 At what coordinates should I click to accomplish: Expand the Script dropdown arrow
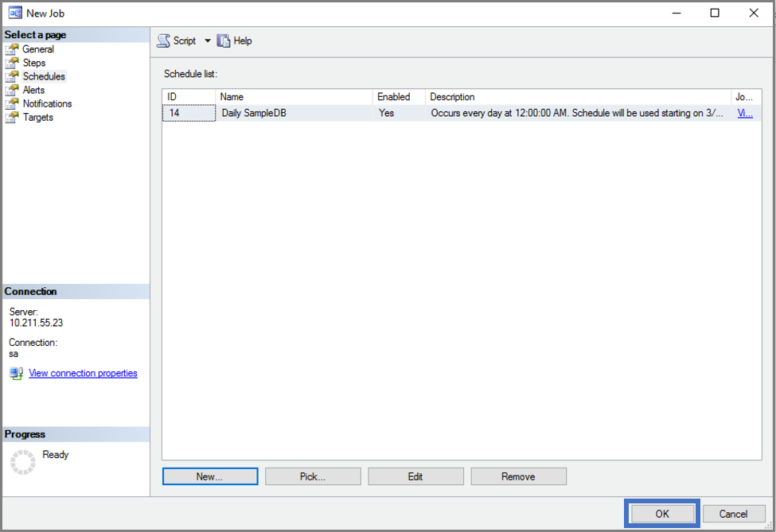pos(207,41)
